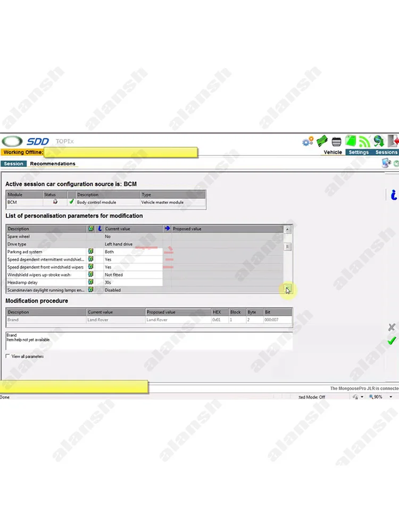Click the scroll up arrow of parameters list
Screen dimensions: 399x532
coord(287,229)
